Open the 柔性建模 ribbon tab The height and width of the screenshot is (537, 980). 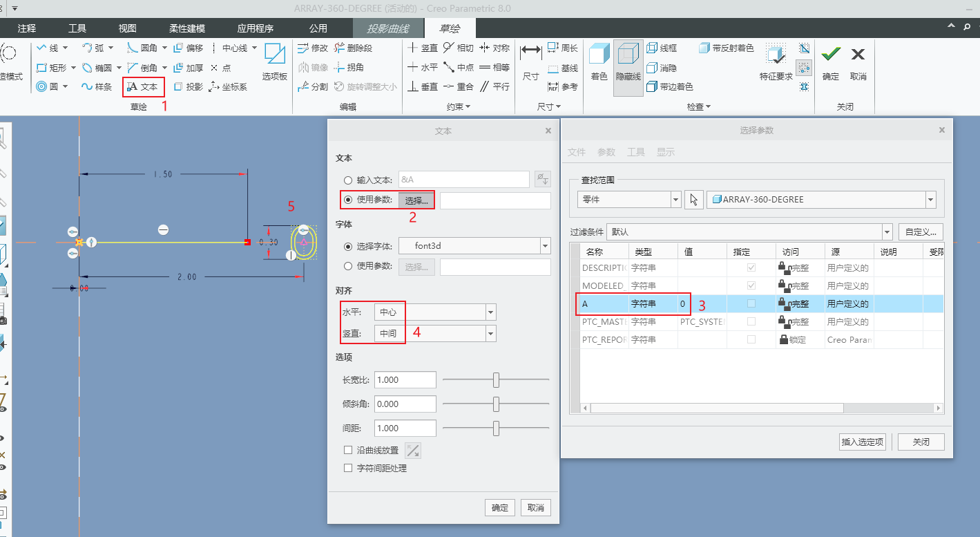click(187, 28)
